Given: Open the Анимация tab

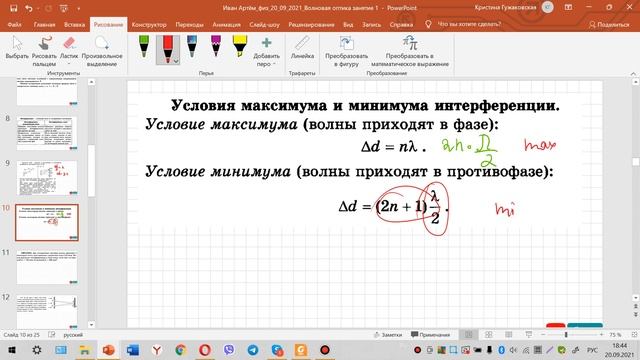Looking at the screenshot, I should point(226,24).
